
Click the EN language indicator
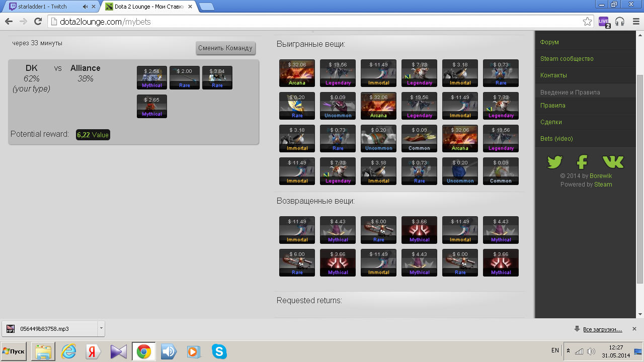(555, 350)
